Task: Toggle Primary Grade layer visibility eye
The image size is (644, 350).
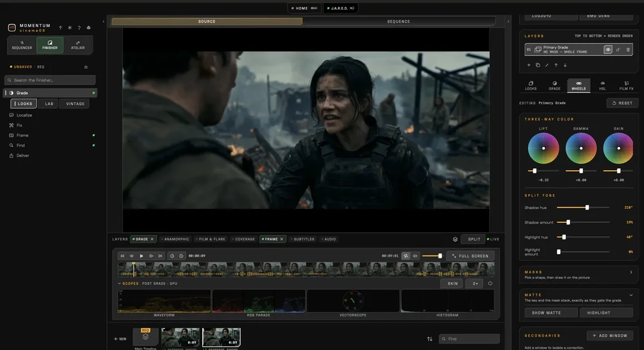Action: pyautogui.click(x=608, y=50)
